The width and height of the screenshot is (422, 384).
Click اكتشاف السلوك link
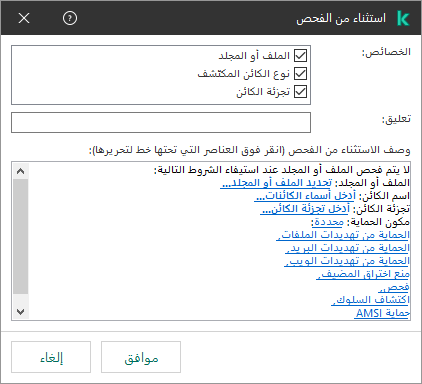(x=370, y=300)
